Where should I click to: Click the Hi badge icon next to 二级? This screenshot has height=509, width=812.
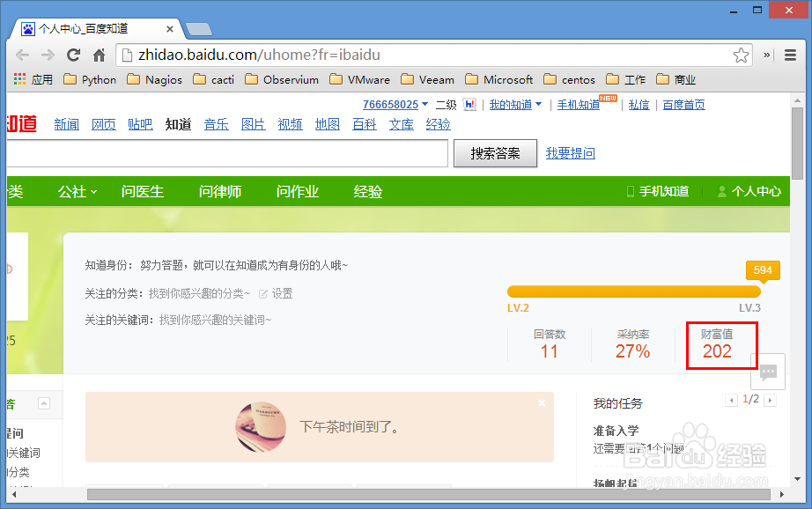pyautogui.click(x=469, y=105)
